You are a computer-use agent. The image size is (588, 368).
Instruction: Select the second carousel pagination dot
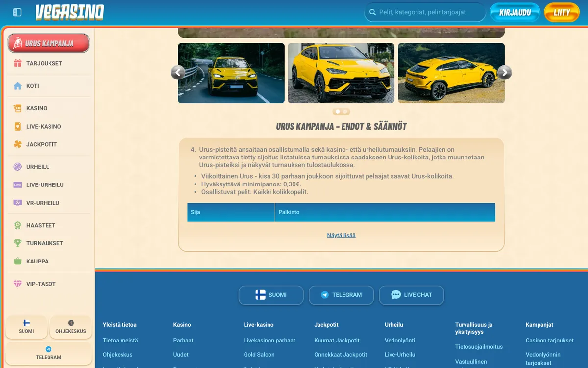tap(345, 112)
